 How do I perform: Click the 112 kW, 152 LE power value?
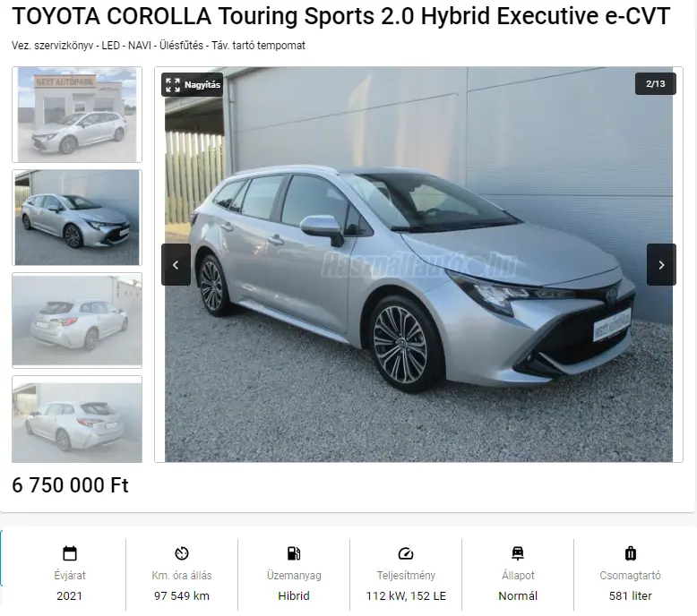coord(406,595)
